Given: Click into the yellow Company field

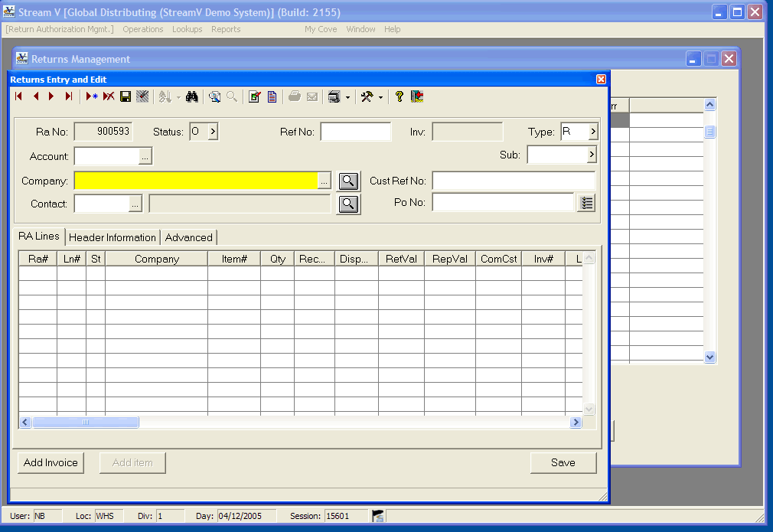Looking at the screenshot, I should click(x=196, y=181).
